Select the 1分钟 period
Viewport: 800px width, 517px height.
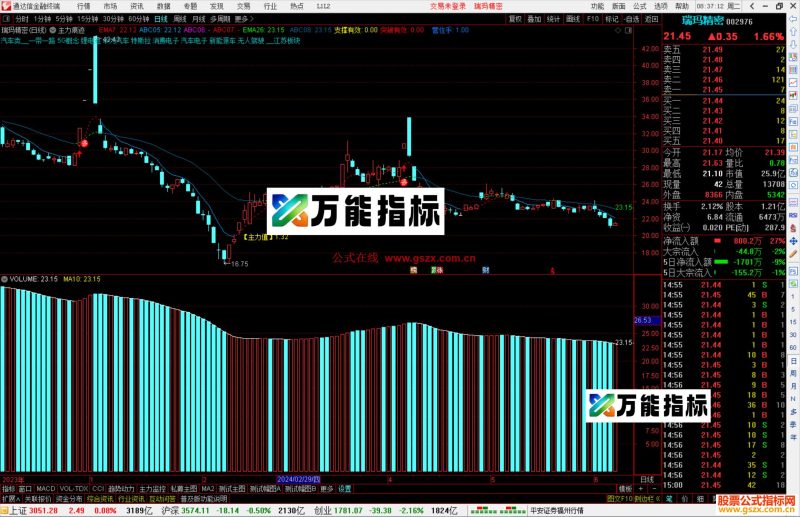click(42, 19)
